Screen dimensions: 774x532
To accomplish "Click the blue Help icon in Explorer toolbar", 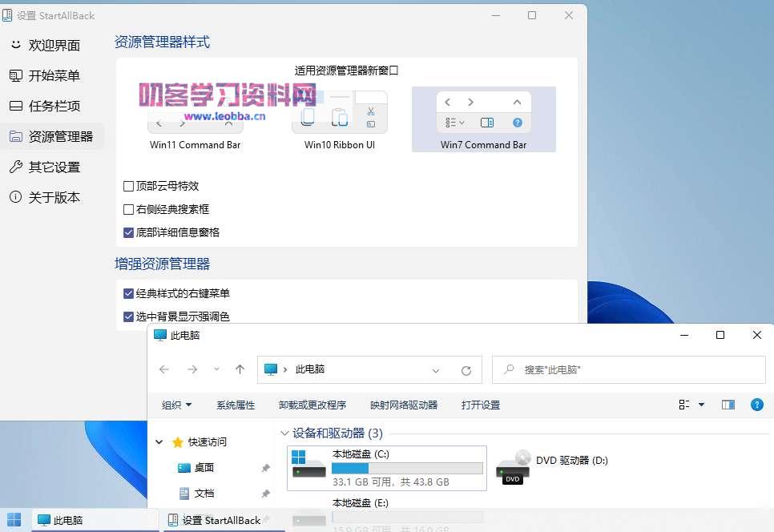I will [756, 405].
